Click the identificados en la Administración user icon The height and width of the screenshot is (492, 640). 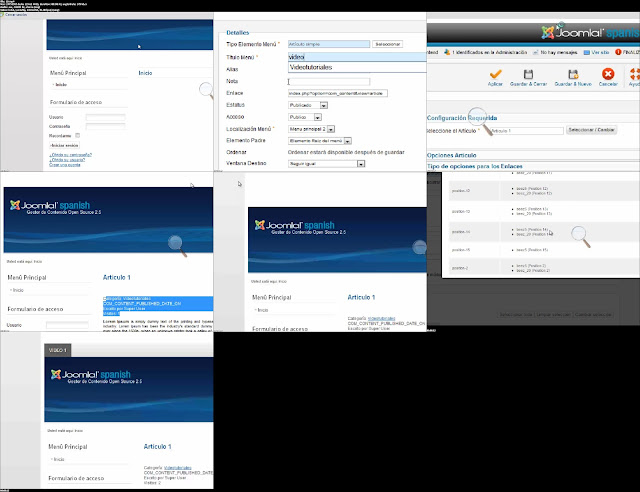(447, 52)
